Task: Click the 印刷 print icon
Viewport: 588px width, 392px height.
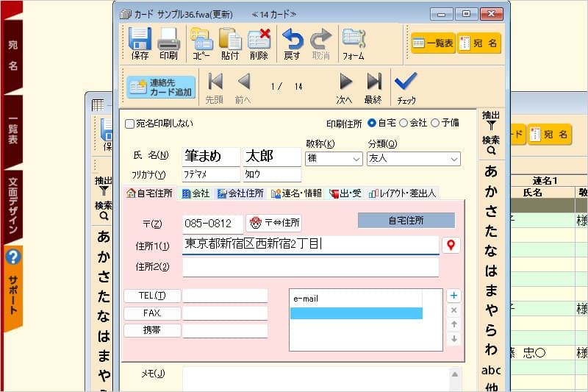Action: point(168,43)
